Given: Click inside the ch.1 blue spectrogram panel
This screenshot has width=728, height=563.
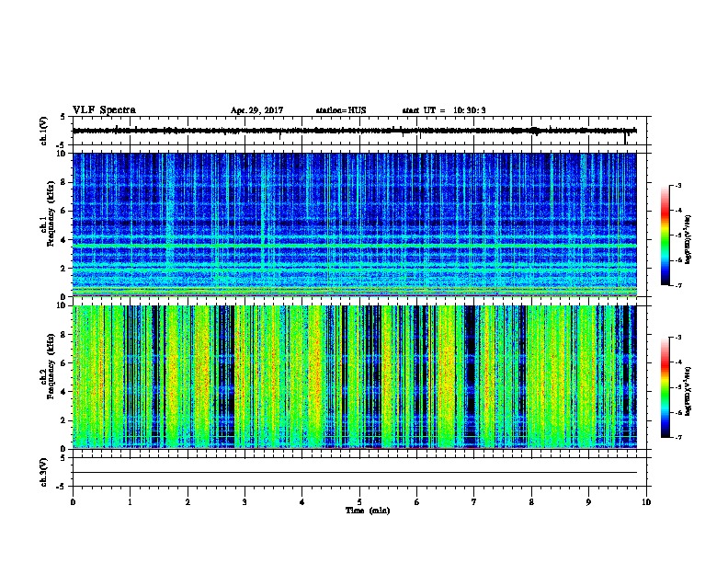Looking at the screenshot, I should (x=355, y=224).
